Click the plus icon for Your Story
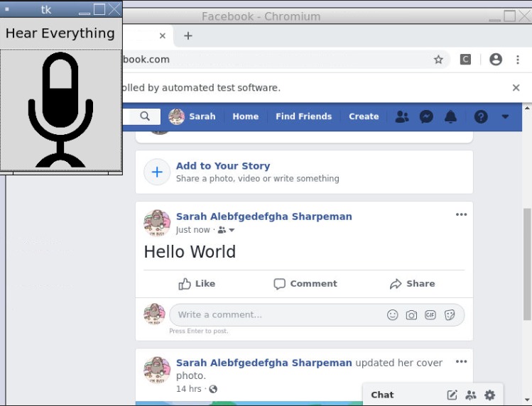Viewport: 532px width, 406px height. (x=157, y=172)
